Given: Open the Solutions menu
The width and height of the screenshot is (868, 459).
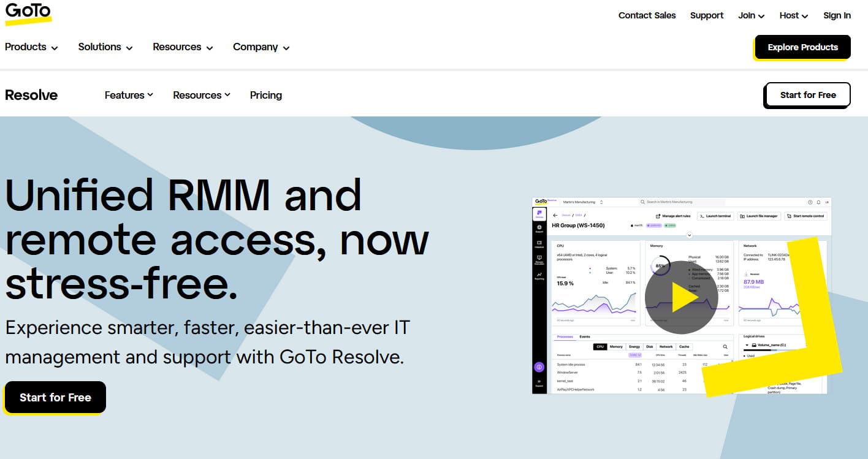Looking at the screenshot, I should (x=105, y=47).
